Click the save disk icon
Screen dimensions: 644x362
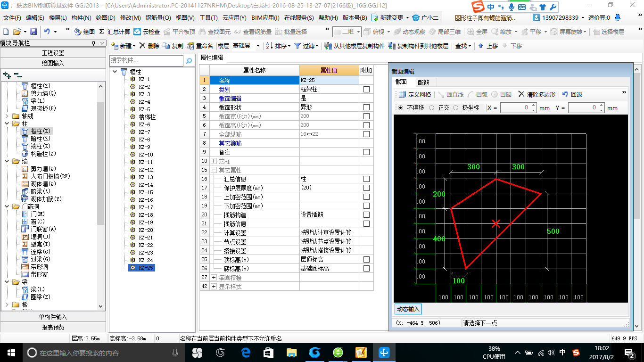[33, 32]
